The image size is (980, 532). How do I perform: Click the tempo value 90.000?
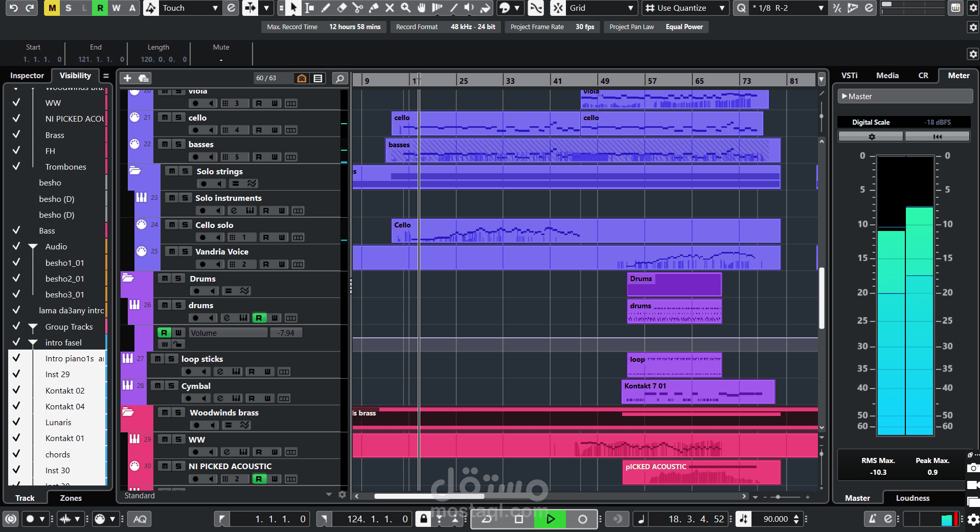click(x=776, y=519)
